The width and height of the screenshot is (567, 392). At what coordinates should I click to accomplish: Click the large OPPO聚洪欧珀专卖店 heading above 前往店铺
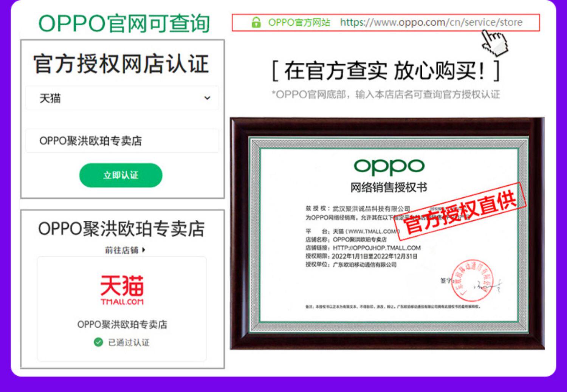point(121,229)
